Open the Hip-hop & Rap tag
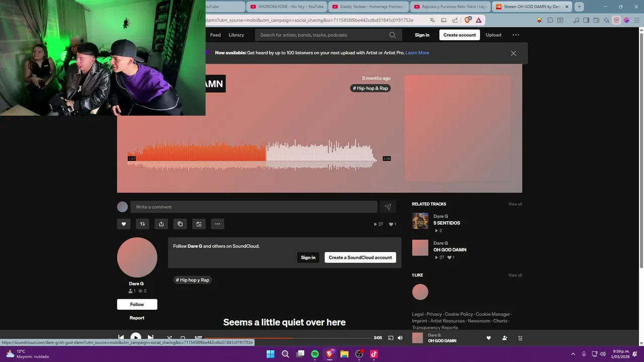Viewport: 644px width, 362px height. click(x=370, y=88)
